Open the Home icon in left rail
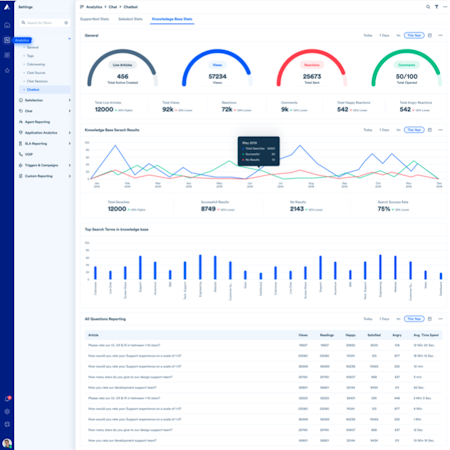The width and height of the screenshot is (450, 450). click(x=7, y=25)
